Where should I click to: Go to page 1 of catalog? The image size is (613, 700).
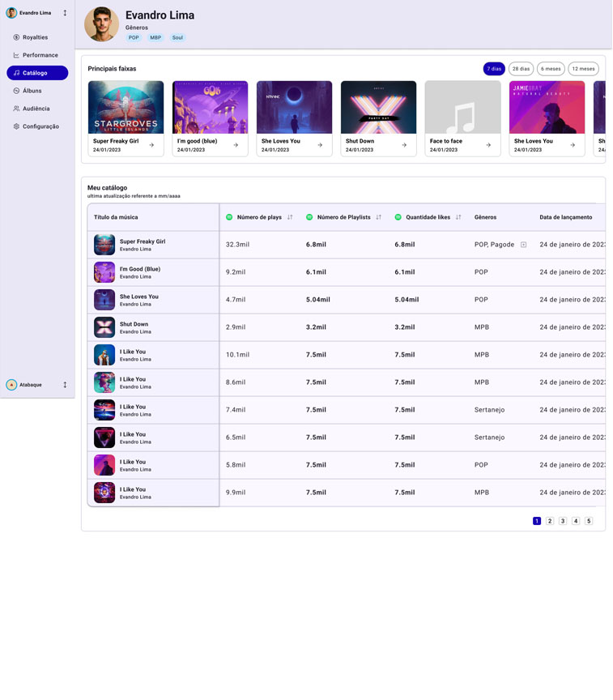pyautogui.click(x=537, y=521)
